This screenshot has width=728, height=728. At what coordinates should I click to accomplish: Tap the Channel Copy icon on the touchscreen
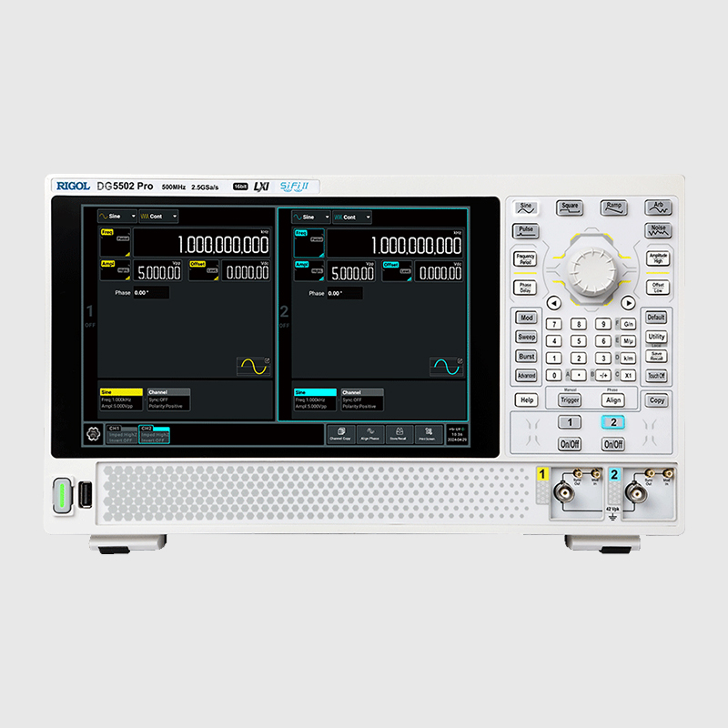pyautogui.click(x=340, y=434)
